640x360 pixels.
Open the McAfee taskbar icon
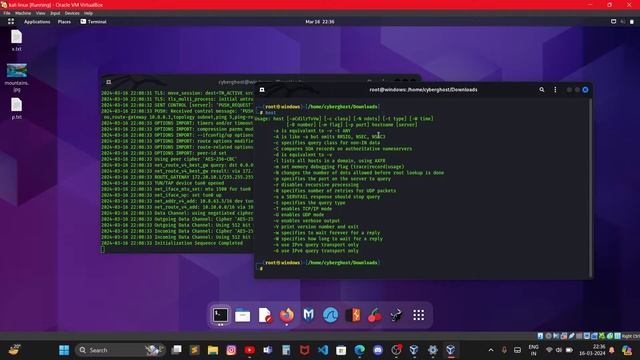pyautogui.click(x=304, y=350)
